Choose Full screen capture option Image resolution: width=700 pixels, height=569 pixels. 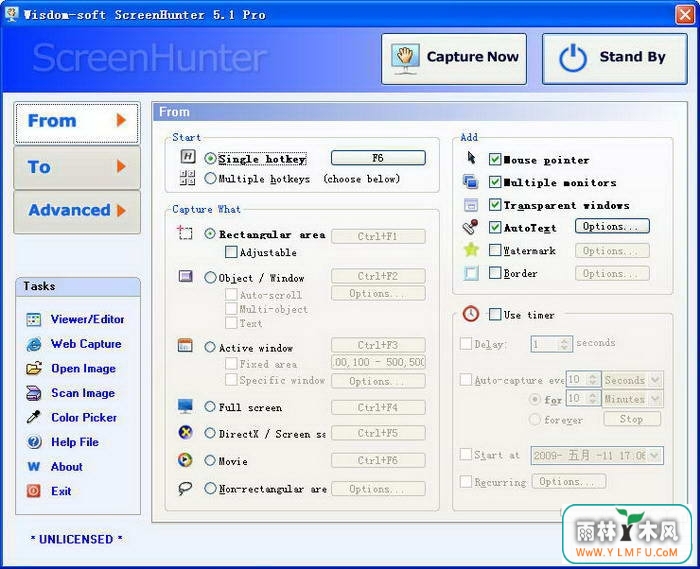coord(210,407)
